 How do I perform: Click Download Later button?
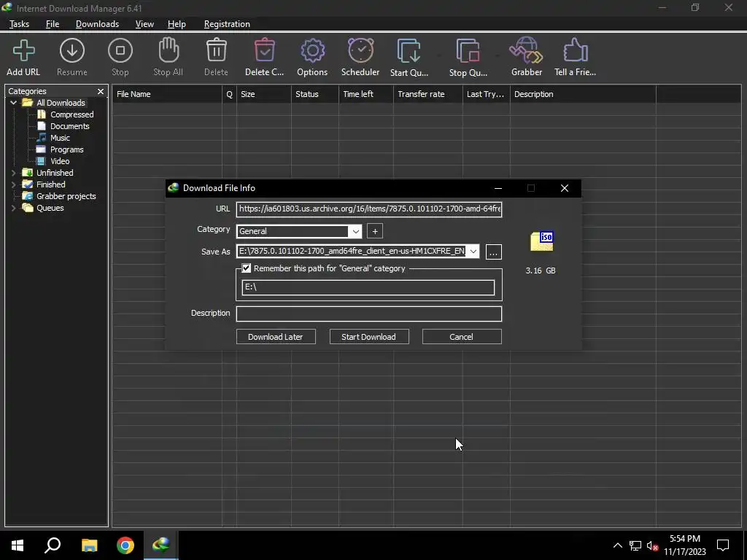click(x=276, y=337)
